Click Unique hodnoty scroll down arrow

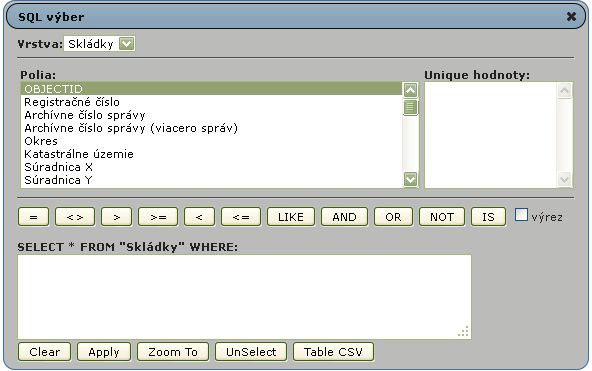pyautogui.click(x=564, y=179)
